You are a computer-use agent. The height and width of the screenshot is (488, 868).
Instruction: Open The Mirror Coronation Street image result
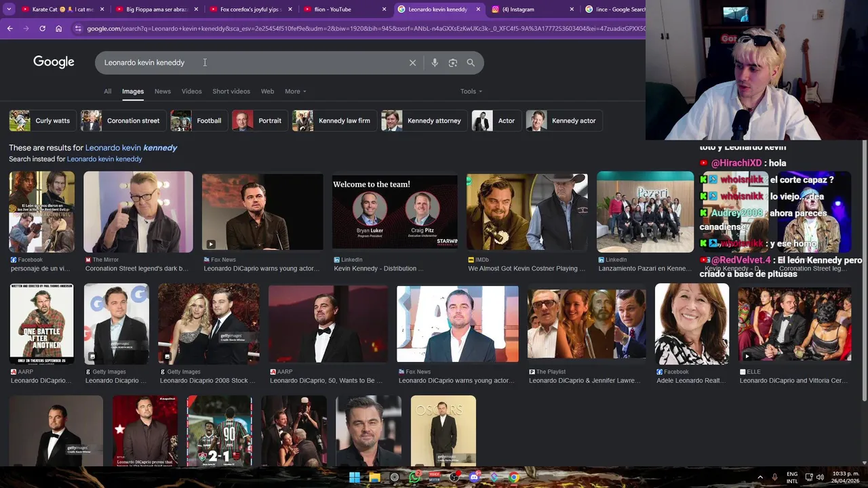138,211
